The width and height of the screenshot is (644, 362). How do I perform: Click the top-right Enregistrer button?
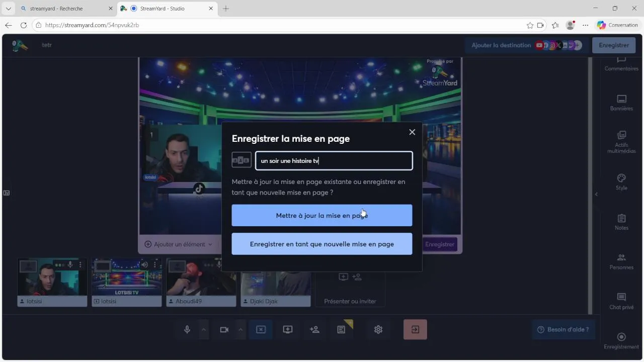point(614,45)
